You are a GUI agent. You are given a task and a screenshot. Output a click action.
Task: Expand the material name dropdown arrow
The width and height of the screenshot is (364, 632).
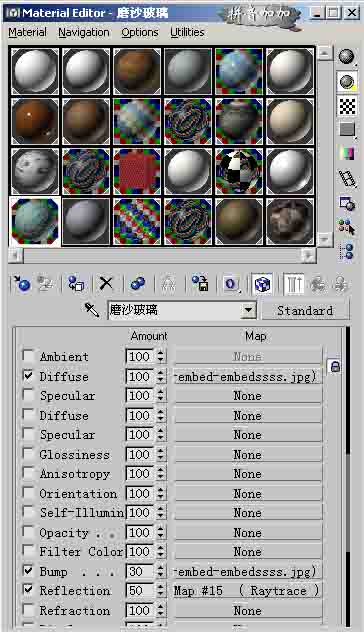[x=249, y=310]
